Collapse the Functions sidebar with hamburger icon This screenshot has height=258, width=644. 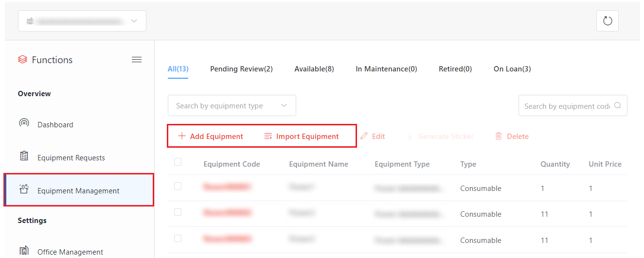pos(137,60)
